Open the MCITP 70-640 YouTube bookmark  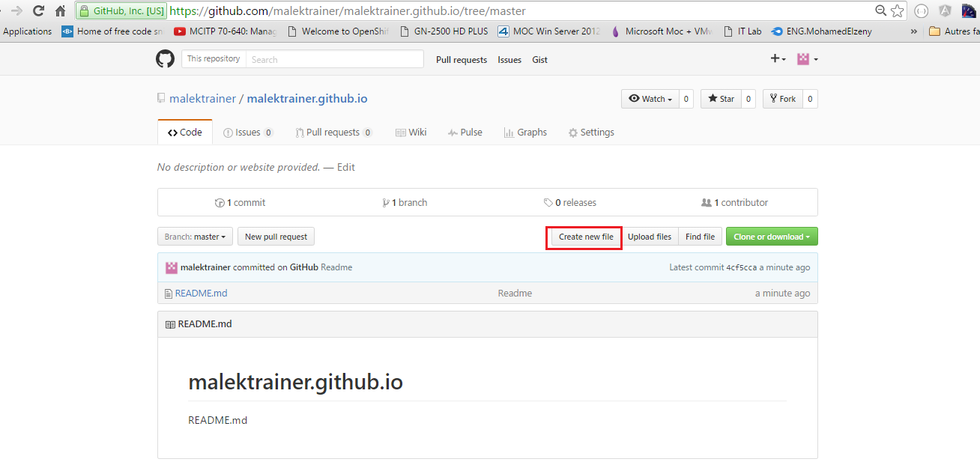(x=225, y=31)
